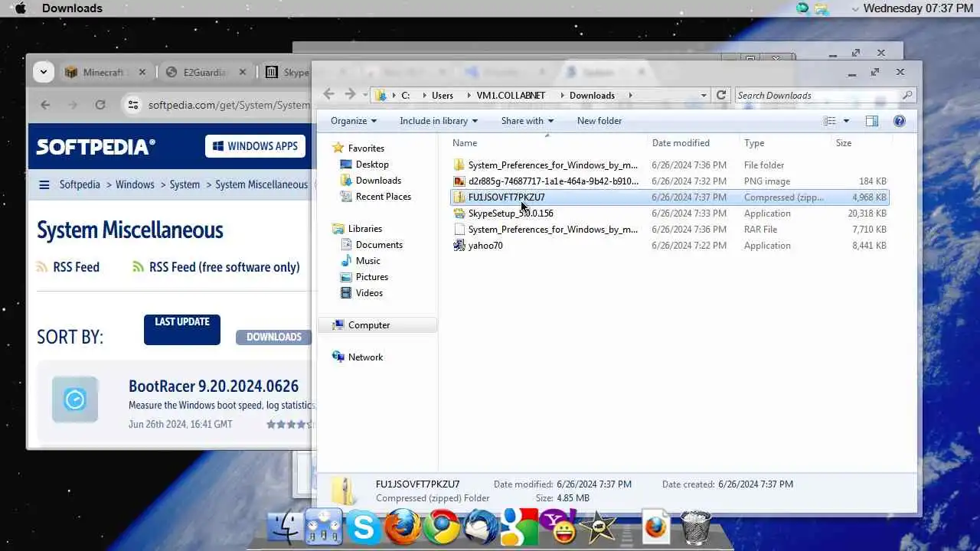Expand breadcrumb arrow after Downloads
Viewport: 980px width, 551px height.
(631, 96)
